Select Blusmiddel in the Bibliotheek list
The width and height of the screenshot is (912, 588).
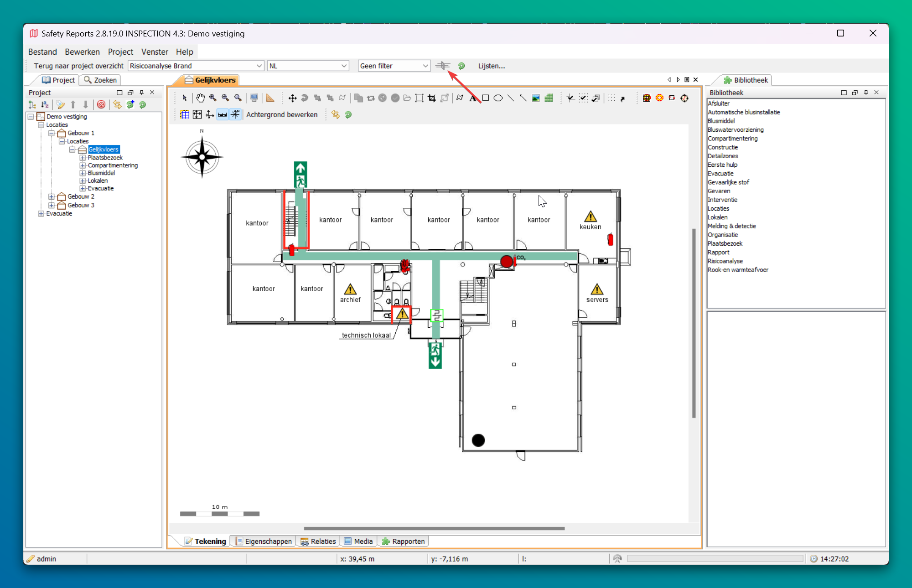pos(721,121)
